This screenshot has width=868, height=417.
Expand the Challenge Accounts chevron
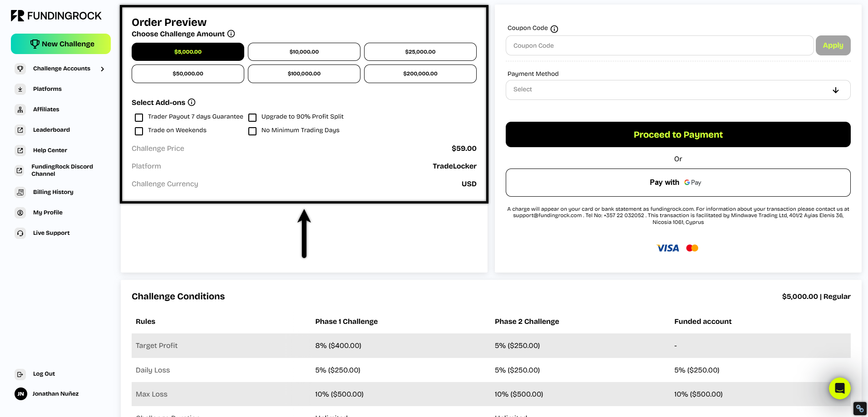[x=103, y=69]
